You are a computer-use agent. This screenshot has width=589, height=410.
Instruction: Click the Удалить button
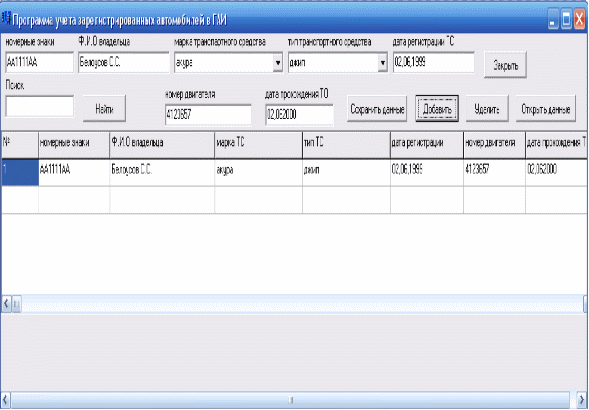click(487, 109)
